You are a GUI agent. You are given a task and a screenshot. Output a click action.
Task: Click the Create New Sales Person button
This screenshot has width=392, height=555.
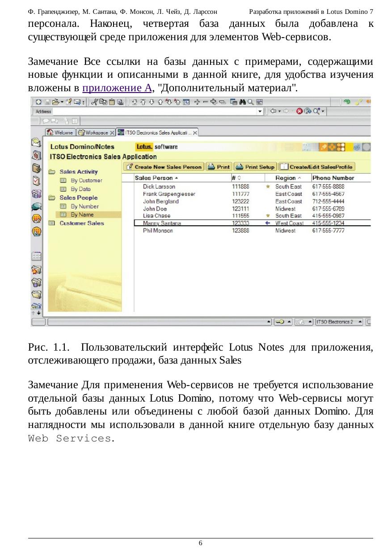[164, 167]
